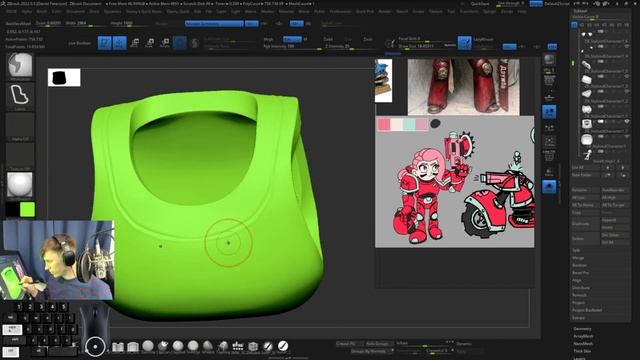Expand the Boolean section in Subtool

pyautogui.click(x=580, y=265)
